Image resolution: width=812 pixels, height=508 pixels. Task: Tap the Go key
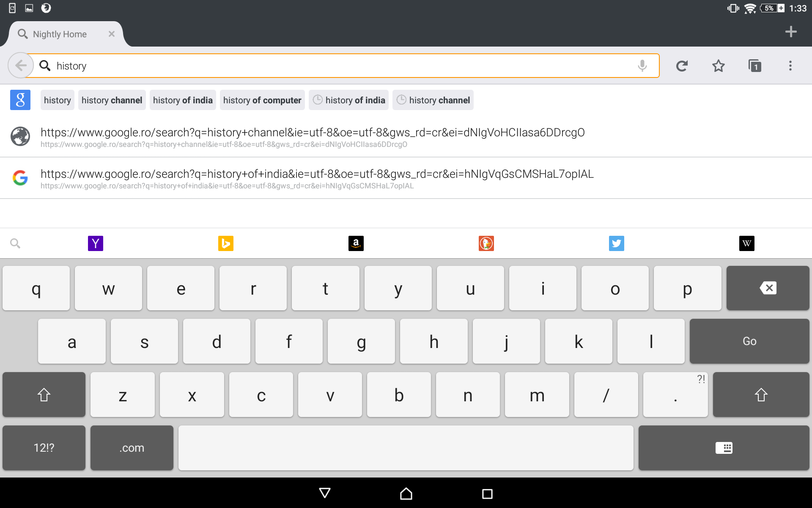click(749, 341)
